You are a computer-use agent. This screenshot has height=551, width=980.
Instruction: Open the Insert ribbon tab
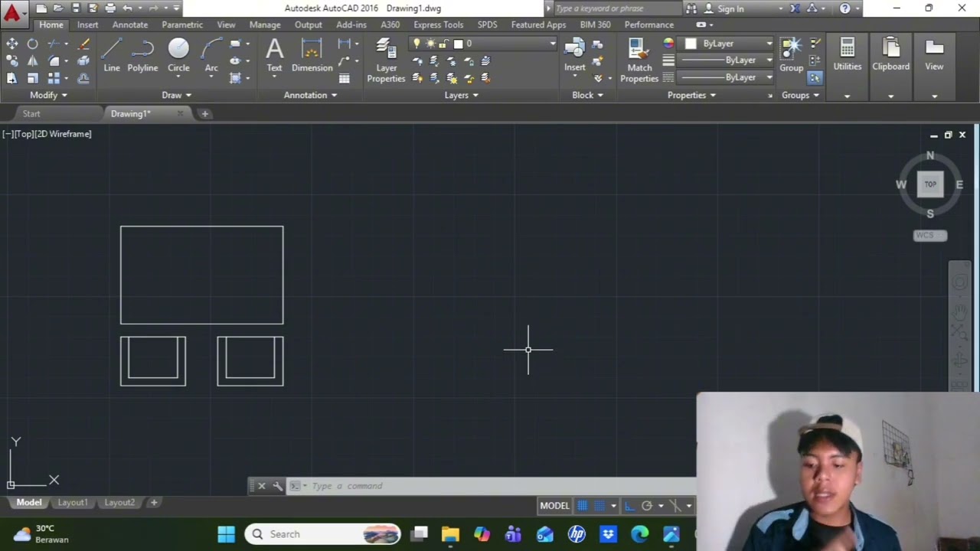click(x=87, y=24)
